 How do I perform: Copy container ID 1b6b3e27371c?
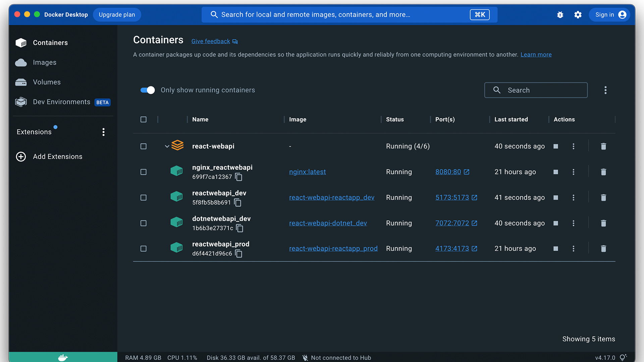click(240, 228)
